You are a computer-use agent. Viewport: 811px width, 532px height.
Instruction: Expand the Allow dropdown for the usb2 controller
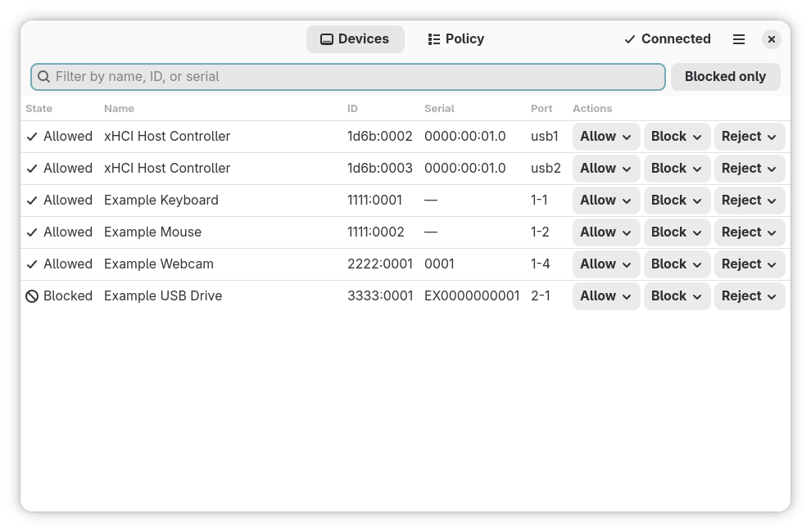pos(605,169)
